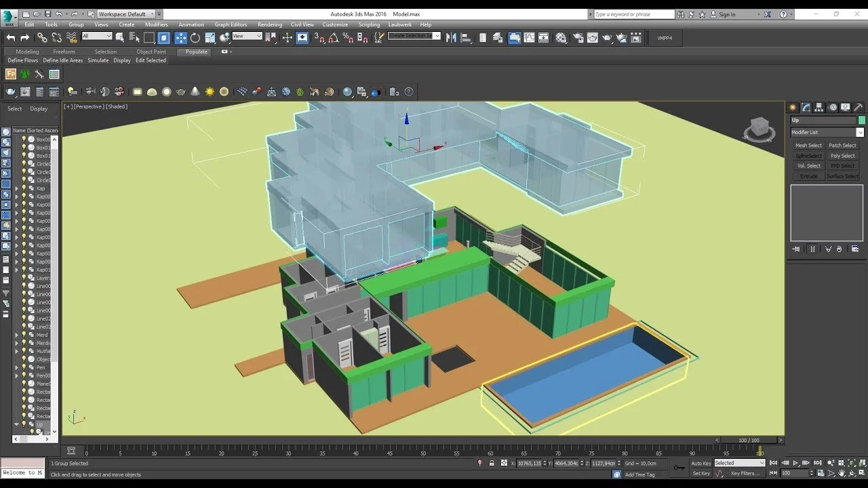Select the Select and Scale tool
The height and width of the screenshot is (488, 868).
click(x=209, y=37)
